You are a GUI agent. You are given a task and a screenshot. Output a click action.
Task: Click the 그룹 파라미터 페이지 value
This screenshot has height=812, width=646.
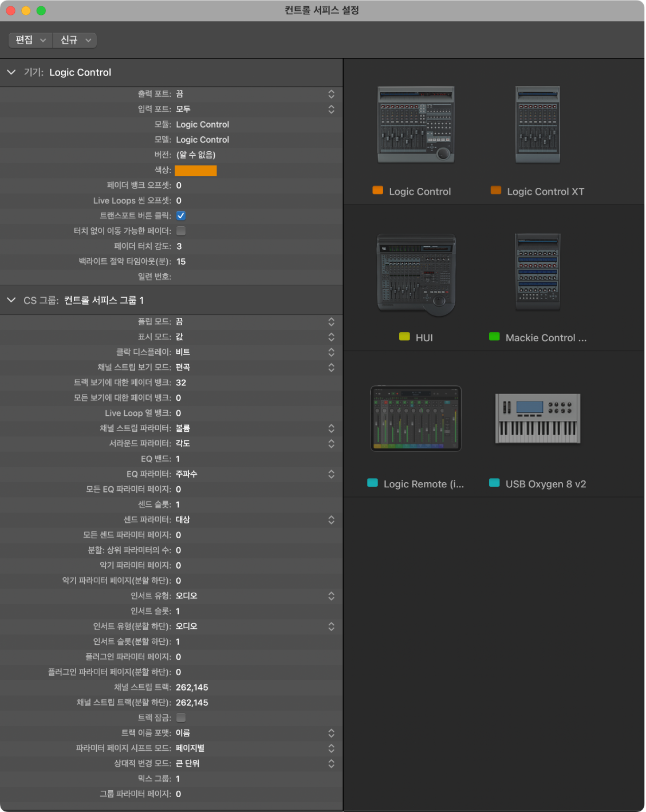179,794
